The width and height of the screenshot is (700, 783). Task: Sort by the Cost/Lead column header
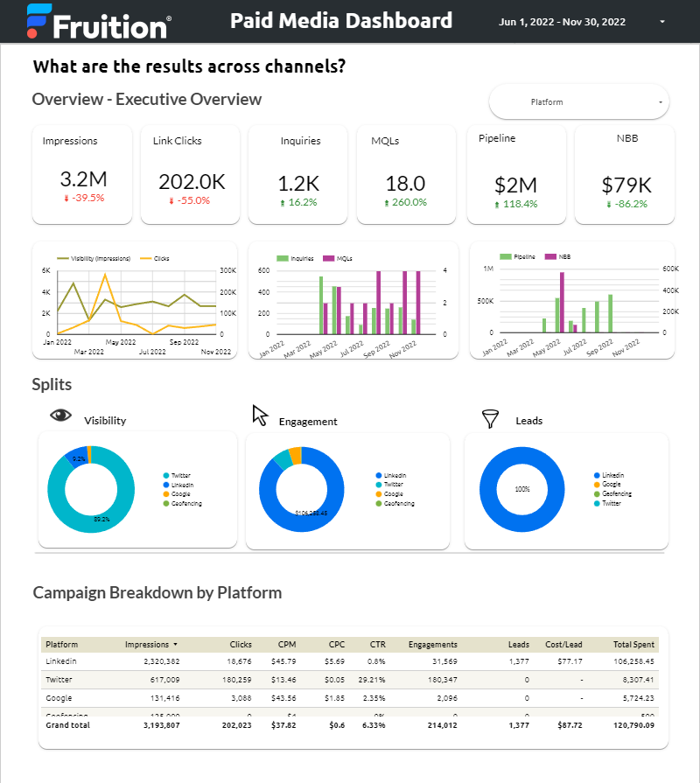coord(563,645)
